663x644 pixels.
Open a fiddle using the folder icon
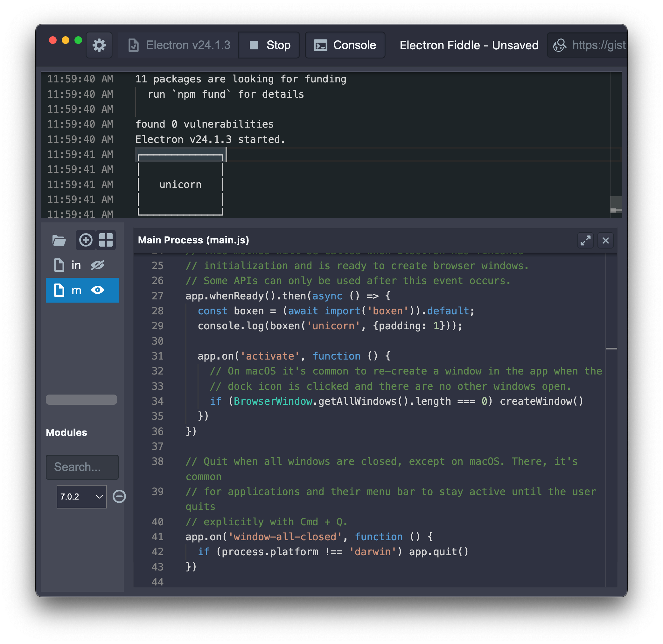[x=59, y=240]
